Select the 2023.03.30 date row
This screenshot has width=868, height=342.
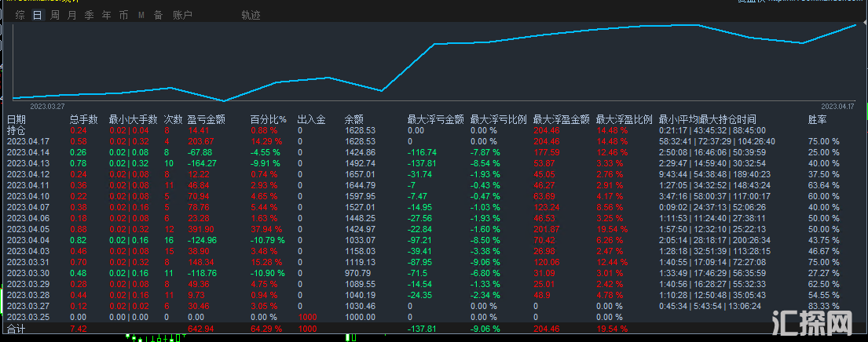pos(28,273)
